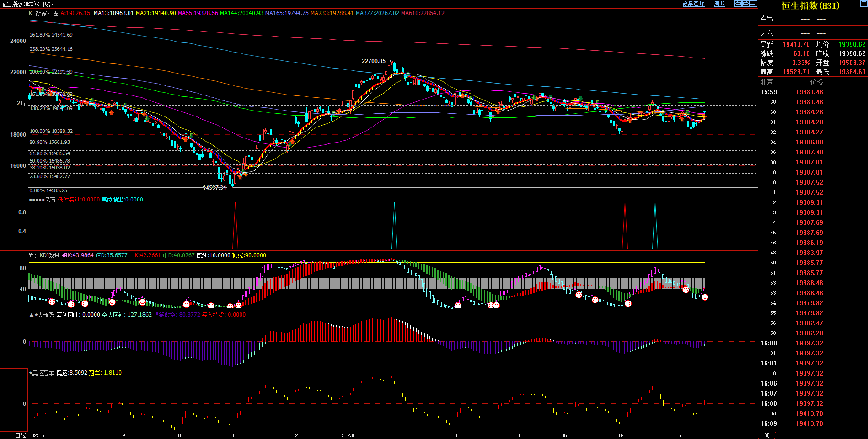Screen dimensions: 868x439
Task: Click the cyan high-sell signal spike near February
Action: click(x=394, y=224)
